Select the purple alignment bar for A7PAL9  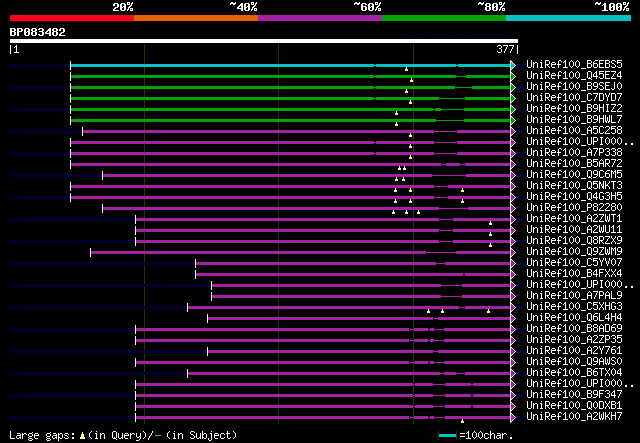pos(361,296)
